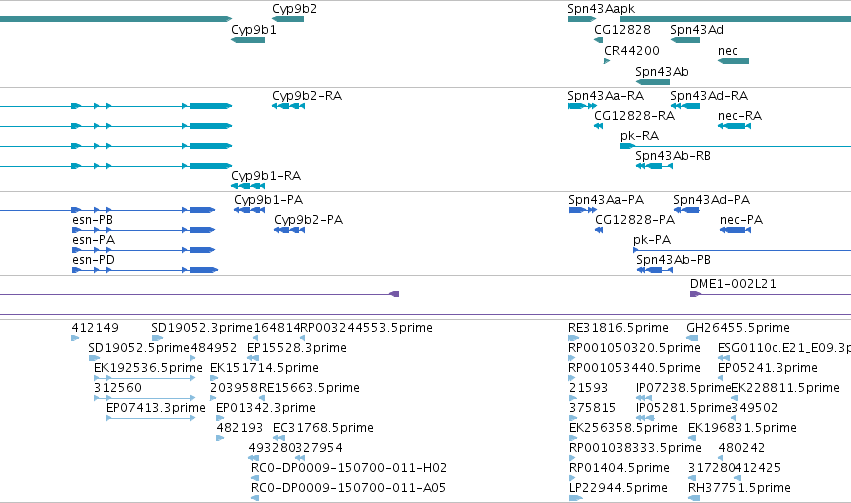Select the EK256358.5prime EST label

(x=623, y=428)
